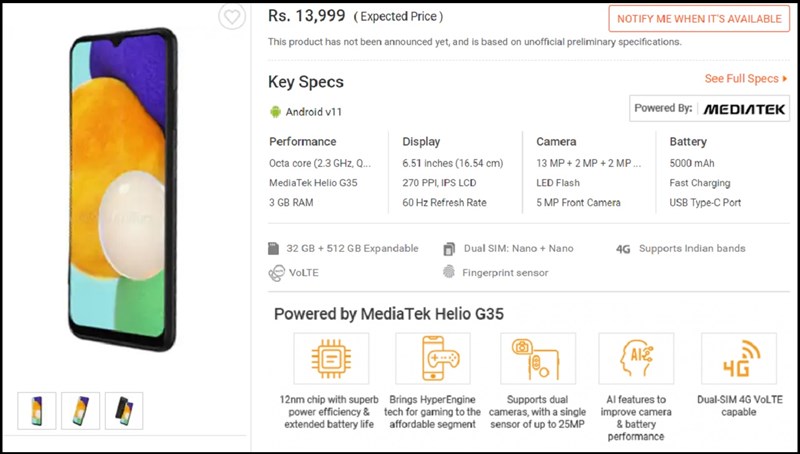
Task: Click the HyperEngine gaming icon
Action: [x=433, y=359]
